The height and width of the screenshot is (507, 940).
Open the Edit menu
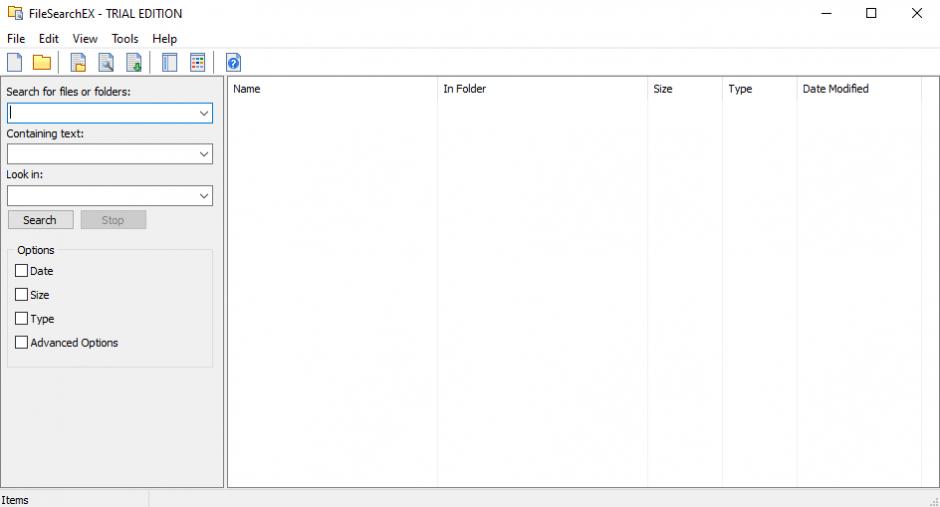(x=49, y=38)
